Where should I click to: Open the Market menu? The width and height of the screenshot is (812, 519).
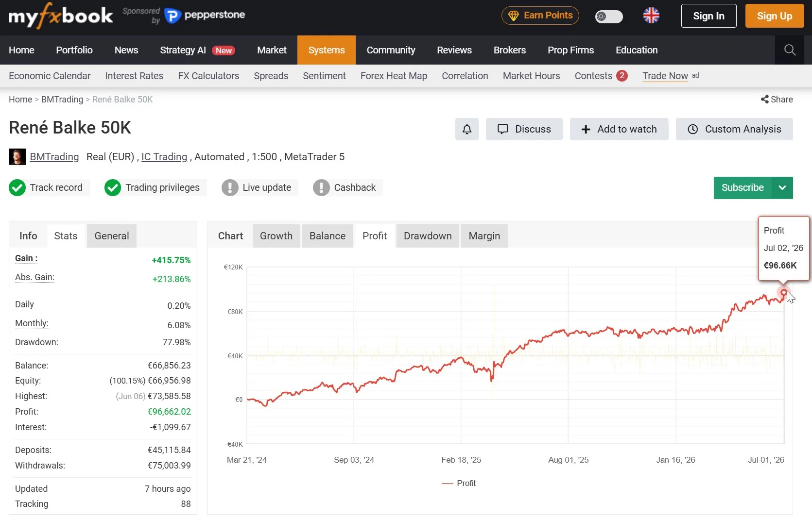(272, 50)
